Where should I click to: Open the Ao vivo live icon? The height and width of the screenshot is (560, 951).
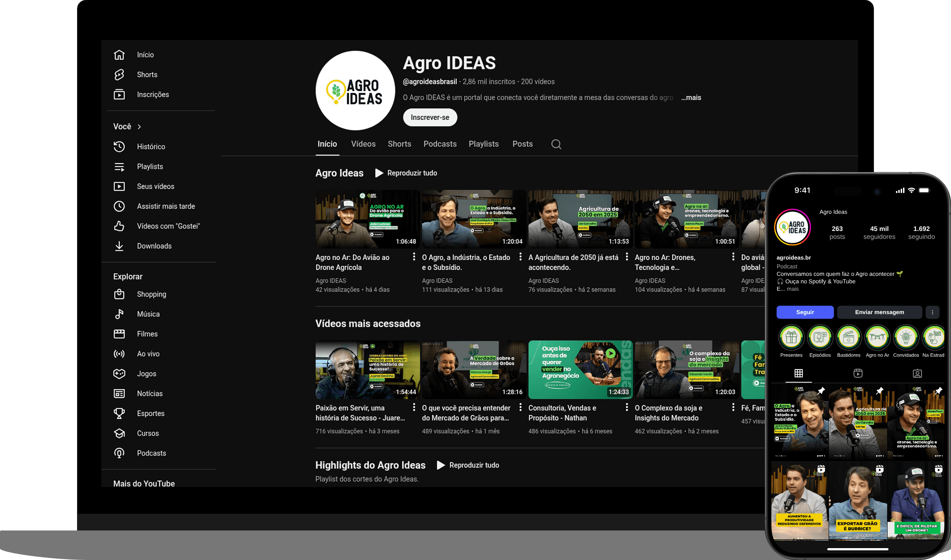119,354
